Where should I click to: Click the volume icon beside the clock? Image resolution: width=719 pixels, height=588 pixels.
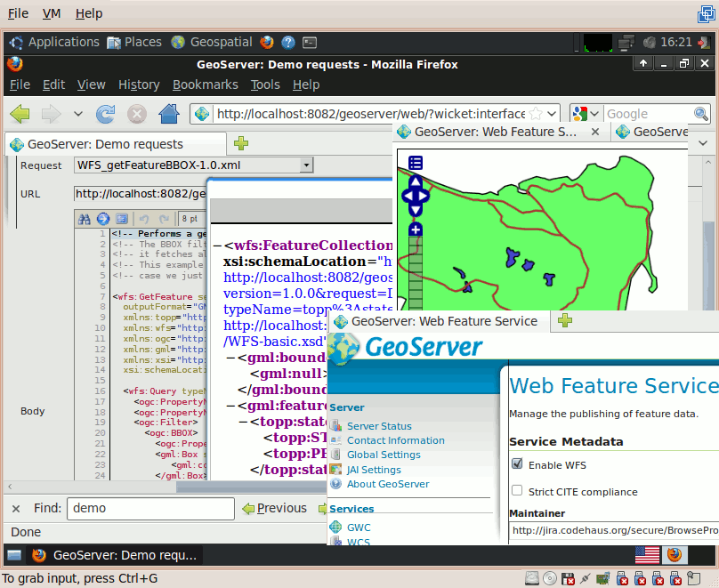click(650, 42)
